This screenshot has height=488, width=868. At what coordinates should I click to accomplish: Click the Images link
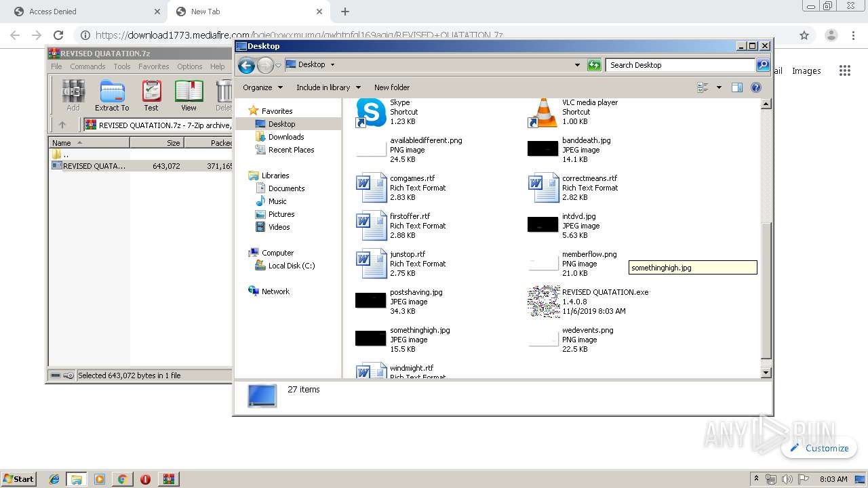click(806, 70)
